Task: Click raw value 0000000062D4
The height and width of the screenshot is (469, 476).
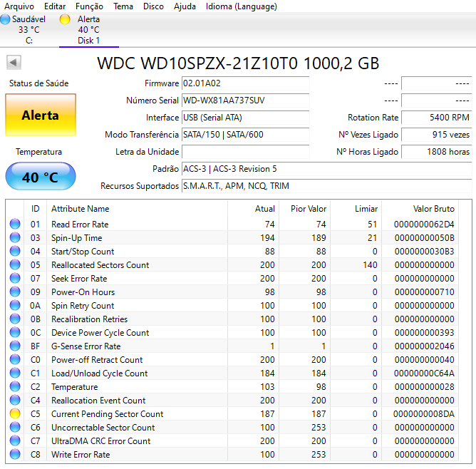Action: (424, 225)
